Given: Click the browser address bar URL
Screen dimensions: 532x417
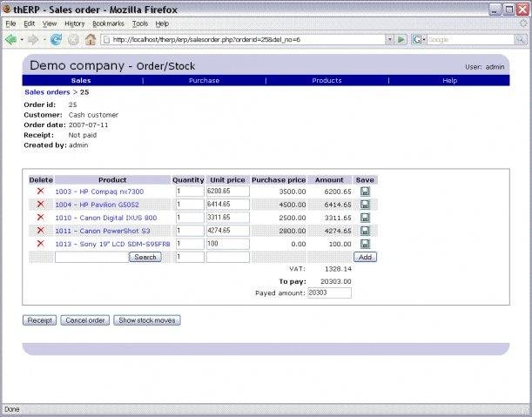Looking at the screenshot, I should [x=206, y=40].
